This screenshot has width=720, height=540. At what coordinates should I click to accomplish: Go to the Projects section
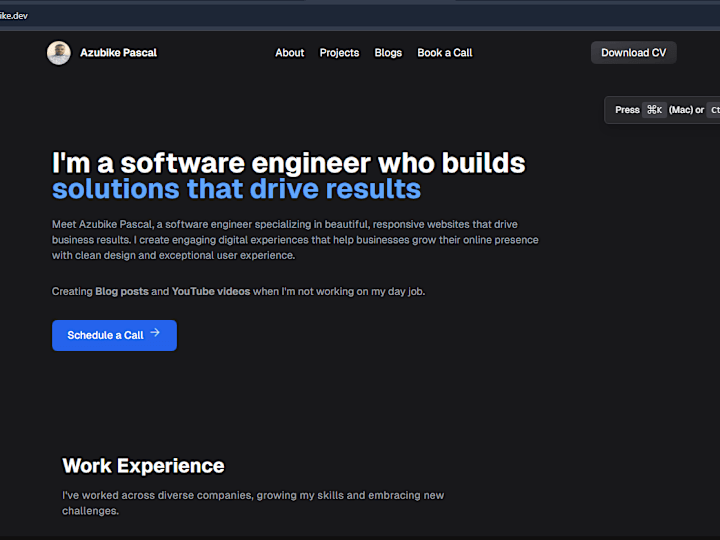pyautogui.click(x=339, y=53)
